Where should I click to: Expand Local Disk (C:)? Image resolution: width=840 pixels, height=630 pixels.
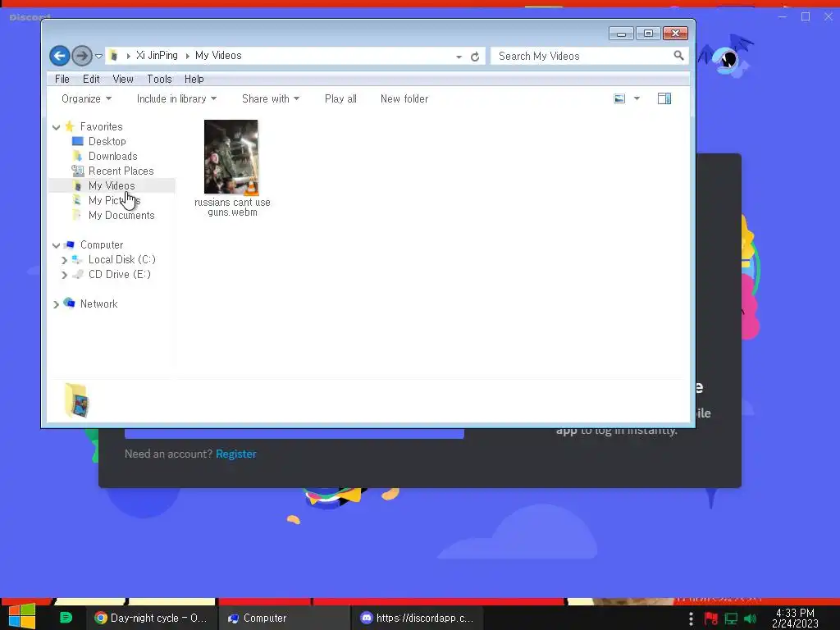click(64, 260)
